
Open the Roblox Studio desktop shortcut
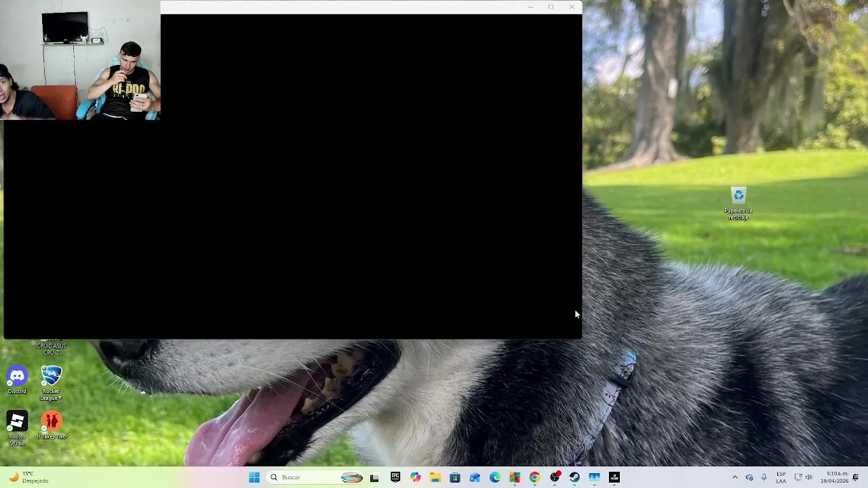17,428
